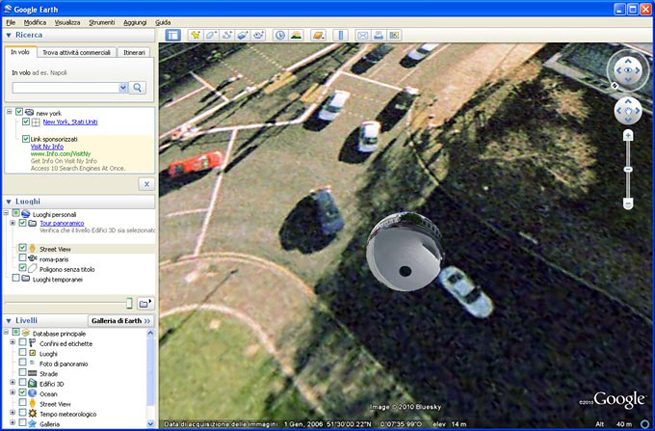The image size is (655, 431).
Task: Uncheck Poligono senza titolo checkbox
Action: point(23,268)
